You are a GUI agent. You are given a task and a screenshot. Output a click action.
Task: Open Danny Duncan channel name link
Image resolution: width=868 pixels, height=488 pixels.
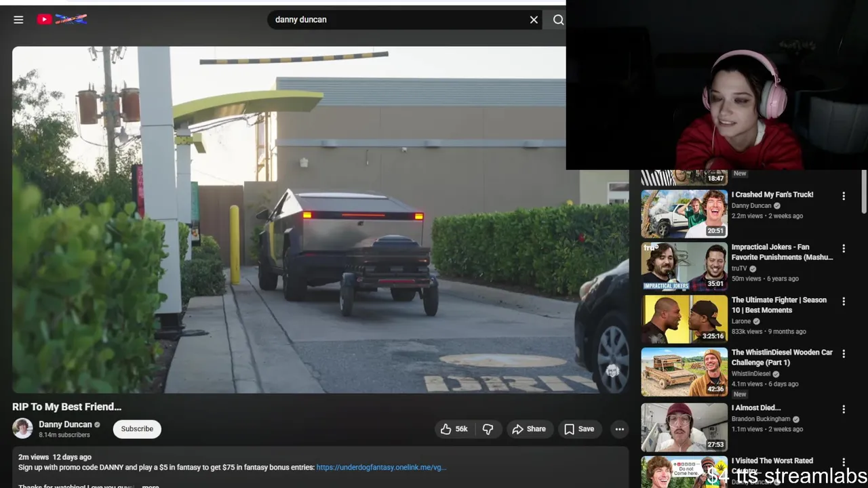tap(65, 424)
